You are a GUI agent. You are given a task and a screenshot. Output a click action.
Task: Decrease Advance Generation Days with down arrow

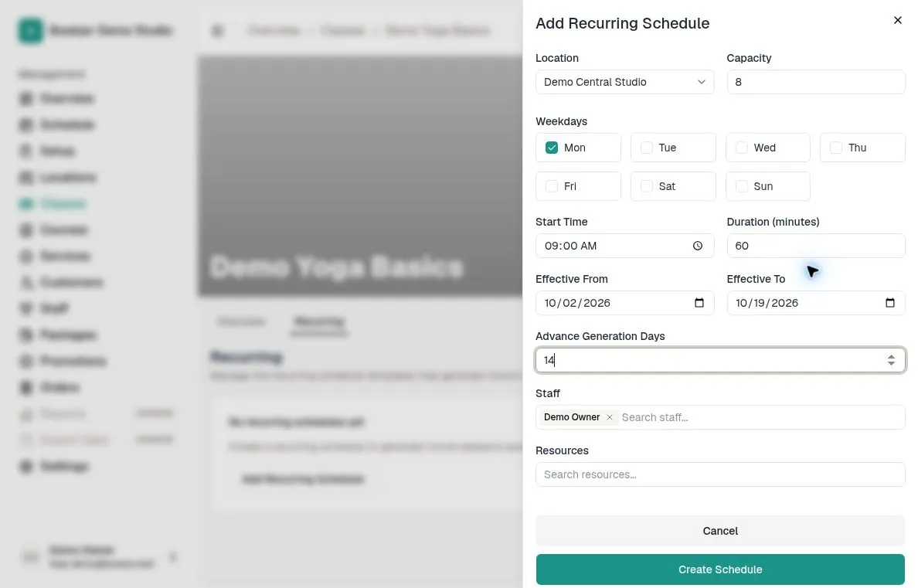click(x=891, y=364)
